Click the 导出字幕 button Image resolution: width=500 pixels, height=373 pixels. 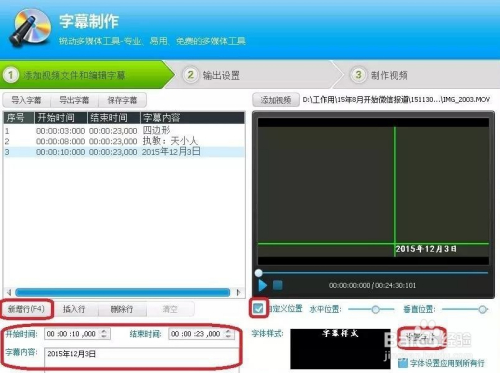[74, 100]
